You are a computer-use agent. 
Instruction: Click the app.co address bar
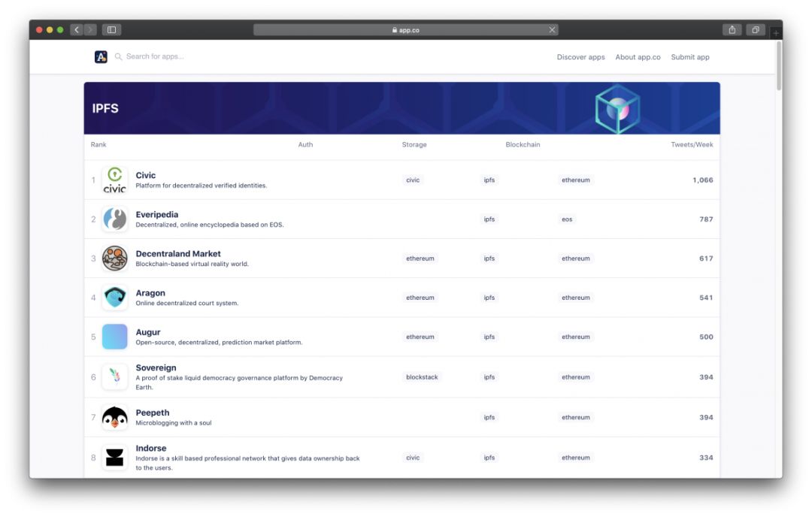point(405,30)
